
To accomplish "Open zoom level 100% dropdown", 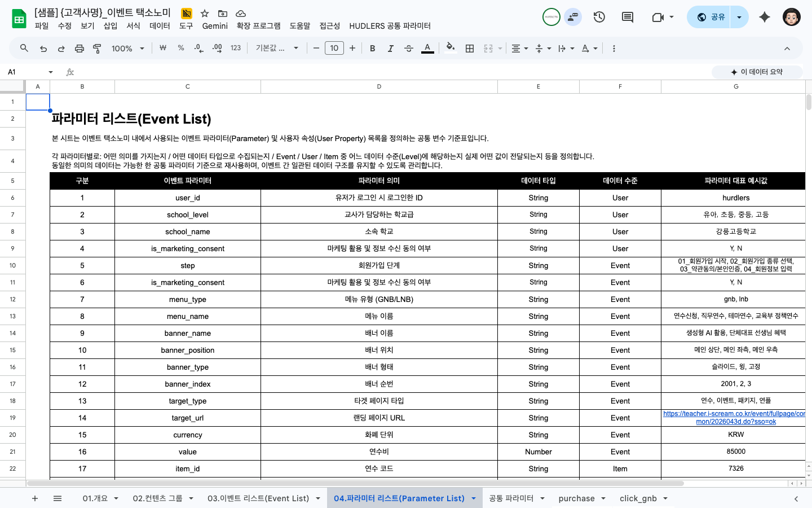I will [127, 49].
